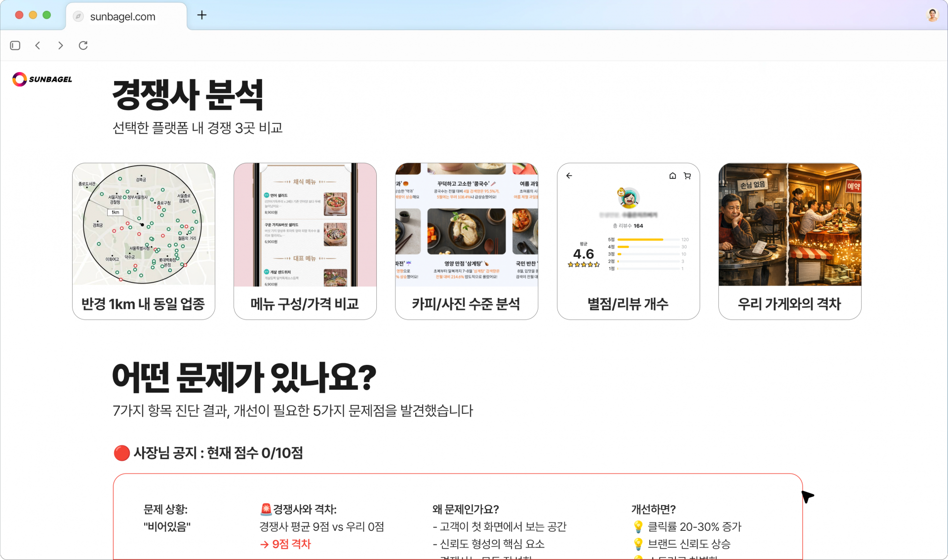Click the red circle beside 사장님 공지
948x560 pixels.
pos(121,453)
